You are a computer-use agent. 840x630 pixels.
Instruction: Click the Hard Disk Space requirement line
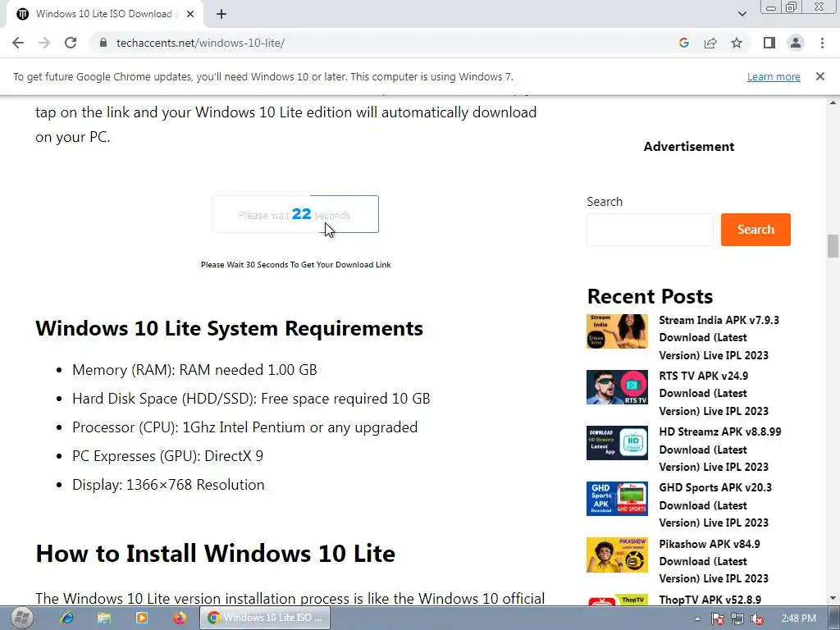[x=251, y=399]
